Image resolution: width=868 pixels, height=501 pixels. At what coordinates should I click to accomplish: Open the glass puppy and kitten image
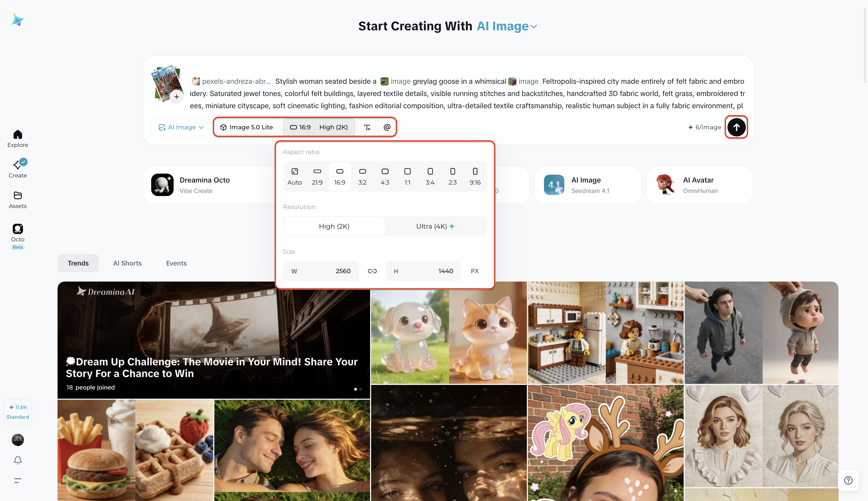tap(449, 333)
